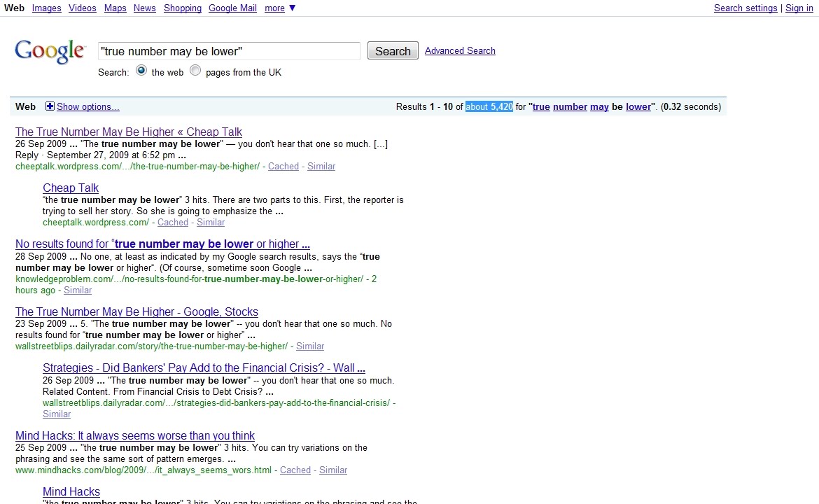Click 'true' link in results summary bar

coord(541,106)
